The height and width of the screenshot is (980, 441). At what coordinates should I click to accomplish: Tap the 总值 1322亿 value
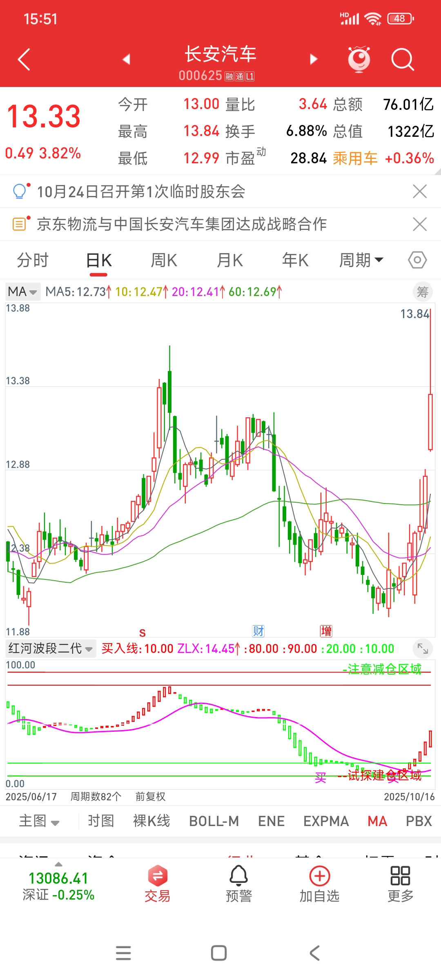tap(410, 131)
